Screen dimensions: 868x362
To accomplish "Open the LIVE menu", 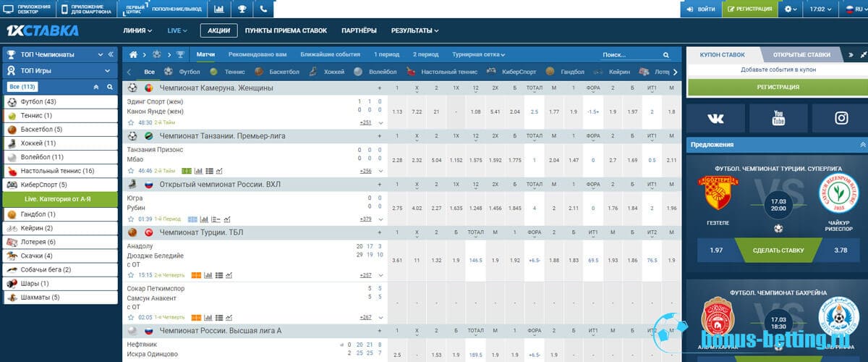I will coord(177,31).
